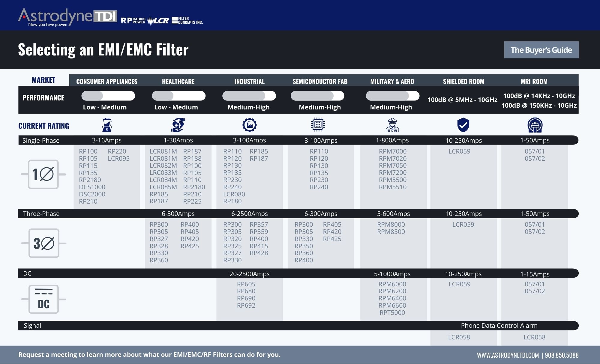Click the Single-Phase row label

coord(41,140)
